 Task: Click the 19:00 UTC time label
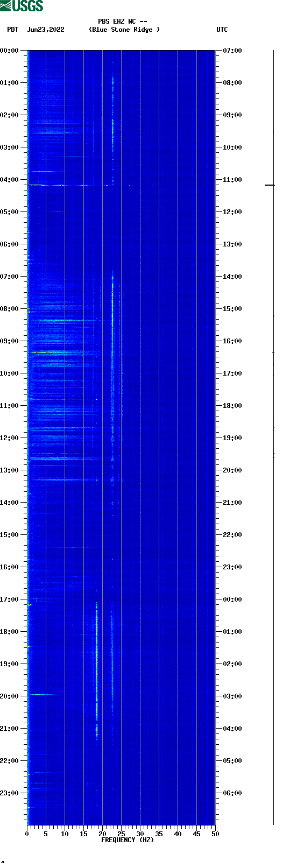pyautogui.click(x=232, y=437)
